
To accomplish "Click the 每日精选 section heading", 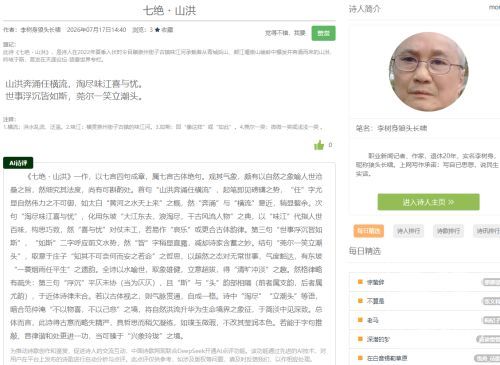I will [x=365, y=251].
